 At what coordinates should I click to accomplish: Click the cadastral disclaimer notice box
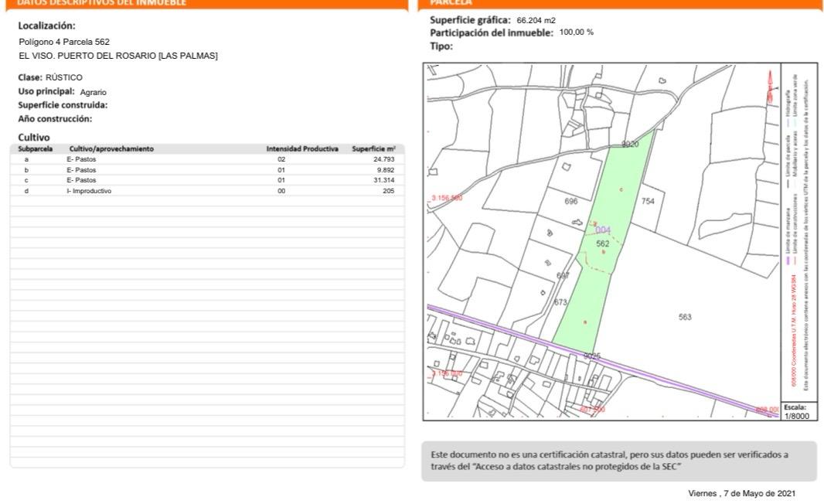click(618, 461)
